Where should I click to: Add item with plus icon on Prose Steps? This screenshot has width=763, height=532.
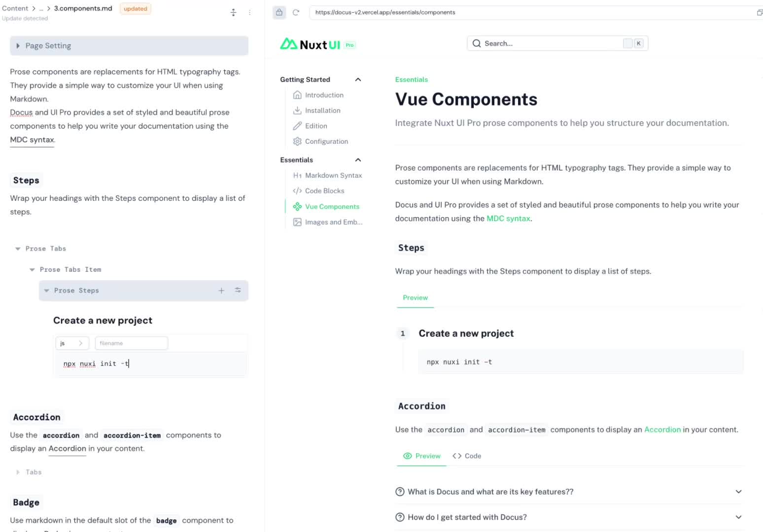pos(221,291)
